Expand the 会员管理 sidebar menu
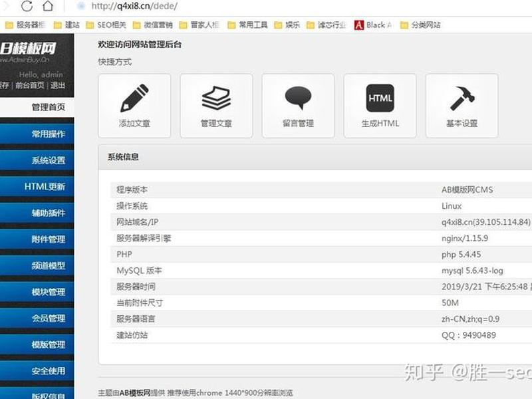Image resolution: width=532 pixels, height=399 pixels. (x=37, y=319)
